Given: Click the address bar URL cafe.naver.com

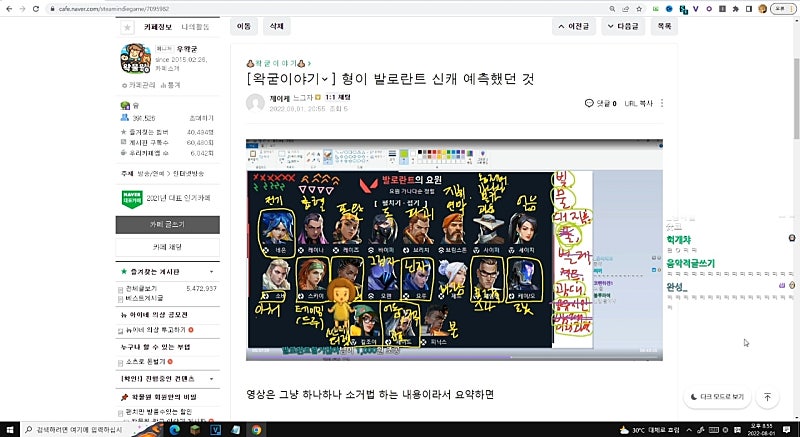Looking at the screenshot, I should [114, 9].
